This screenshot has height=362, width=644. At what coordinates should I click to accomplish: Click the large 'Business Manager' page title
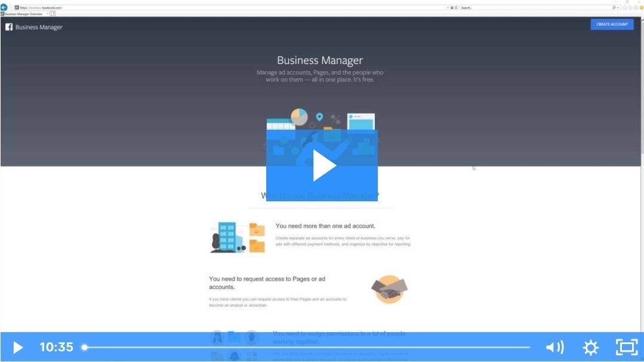click(x=320, y=60)
